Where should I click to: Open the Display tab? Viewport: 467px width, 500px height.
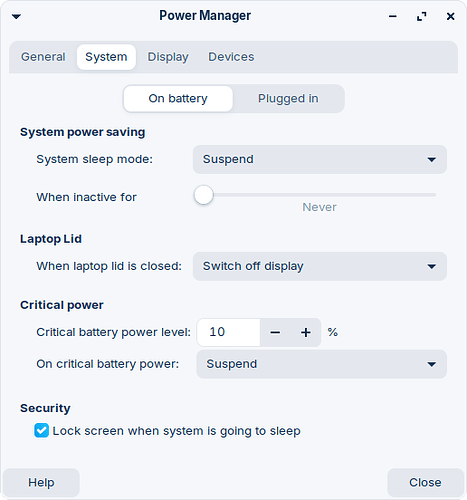(x=168, y=57)
